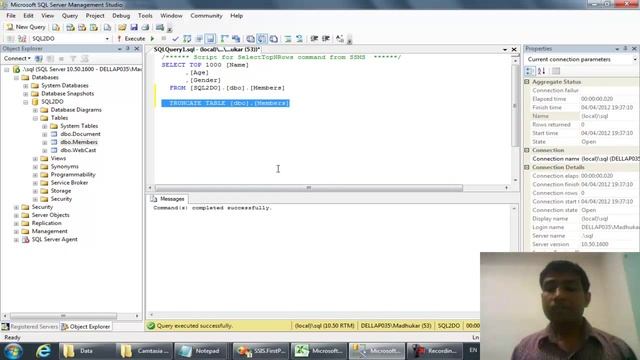This screenshot has height=360, width=640.
Task: Display Estimated Execution Plan
Action: point(187,39)
